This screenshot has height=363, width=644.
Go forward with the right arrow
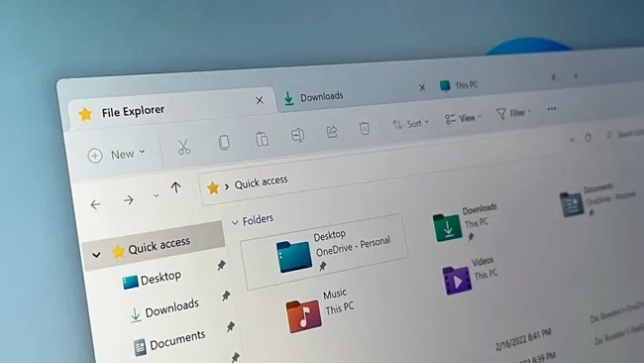click(129, 200)
